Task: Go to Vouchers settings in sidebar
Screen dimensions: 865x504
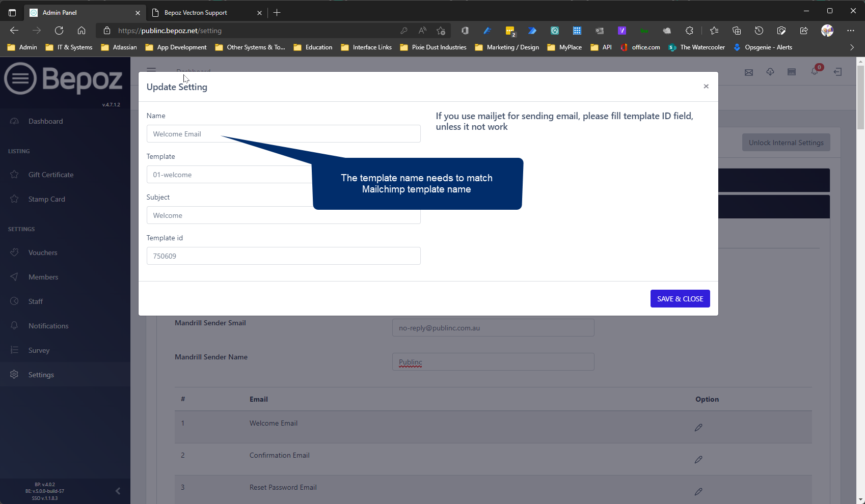Action: coord(43,253)
